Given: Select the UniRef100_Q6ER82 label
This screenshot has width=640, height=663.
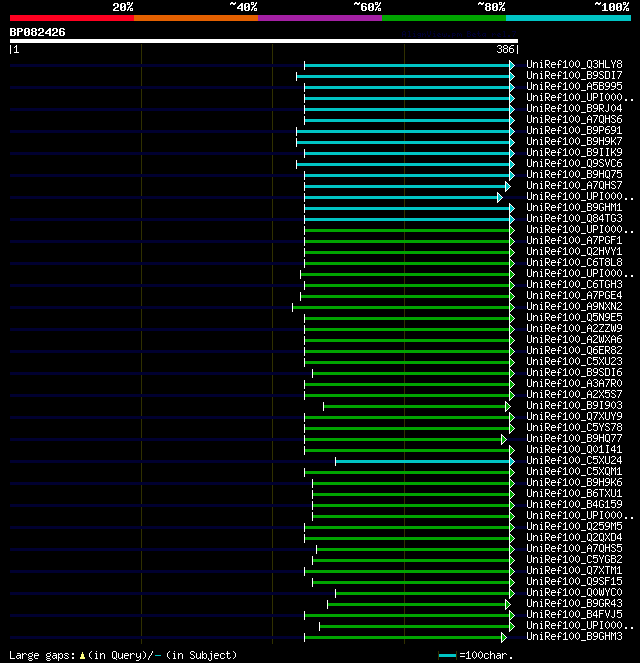Looking at the screenshot, I should (x=574, y=351).
